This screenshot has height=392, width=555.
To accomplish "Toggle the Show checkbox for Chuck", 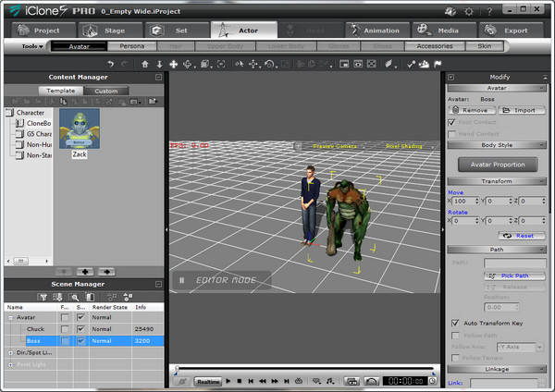I will tap(80, 328).
